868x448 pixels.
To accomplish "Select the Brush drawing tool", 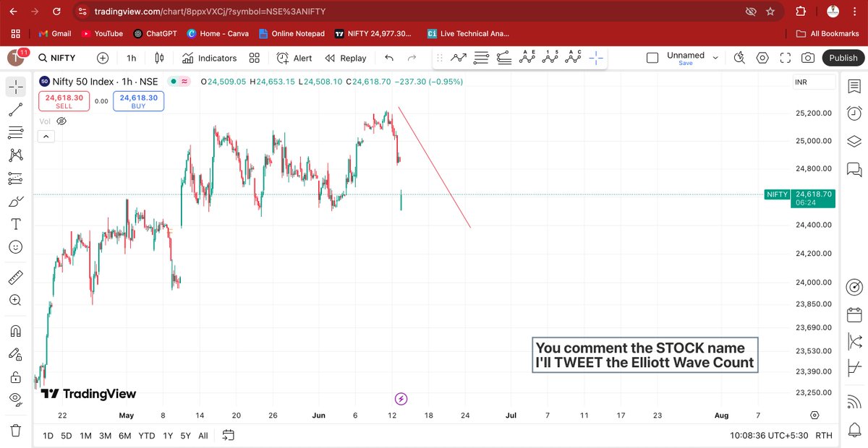I will [x=15, y=201].
